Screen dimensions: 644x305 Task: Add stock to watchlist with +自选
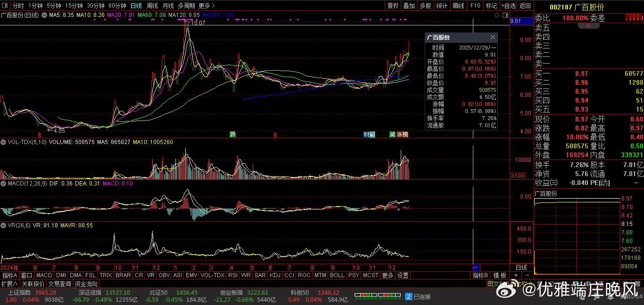point(508,6)
